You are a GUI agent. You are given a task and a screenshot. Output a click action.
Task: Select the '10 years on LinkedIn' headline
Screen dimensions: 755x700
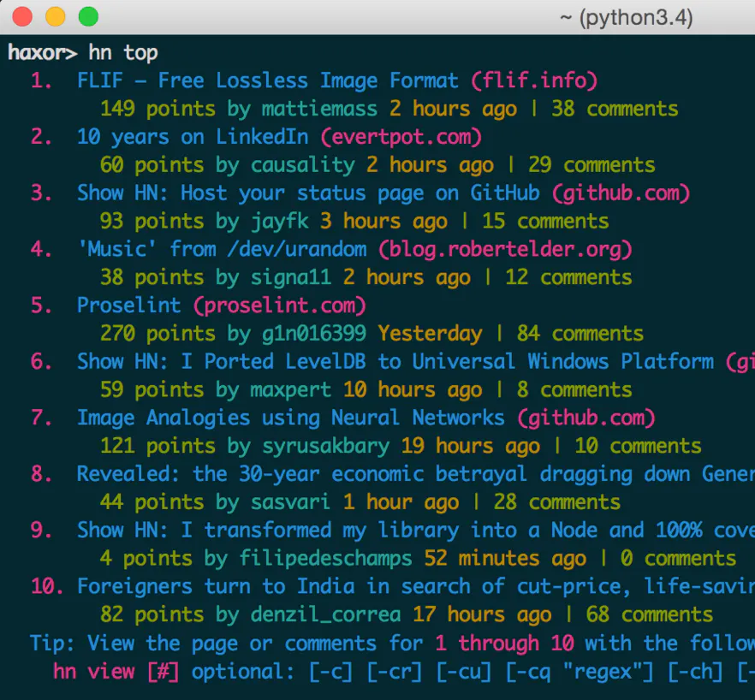point(193,137)
